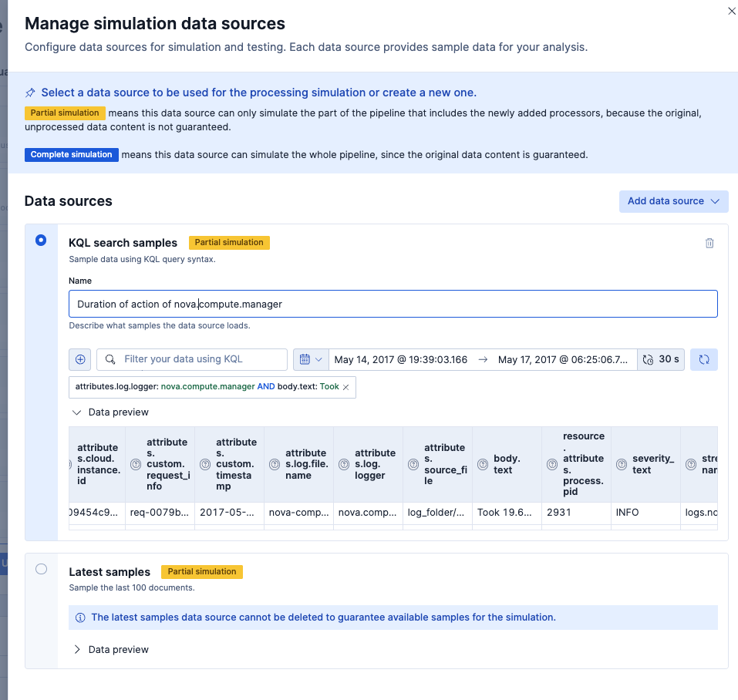The height and width of the screenshot is (700, 738).
Task: Remove the nova.compute.manager filter pill
Action: (x=345, y=387)
